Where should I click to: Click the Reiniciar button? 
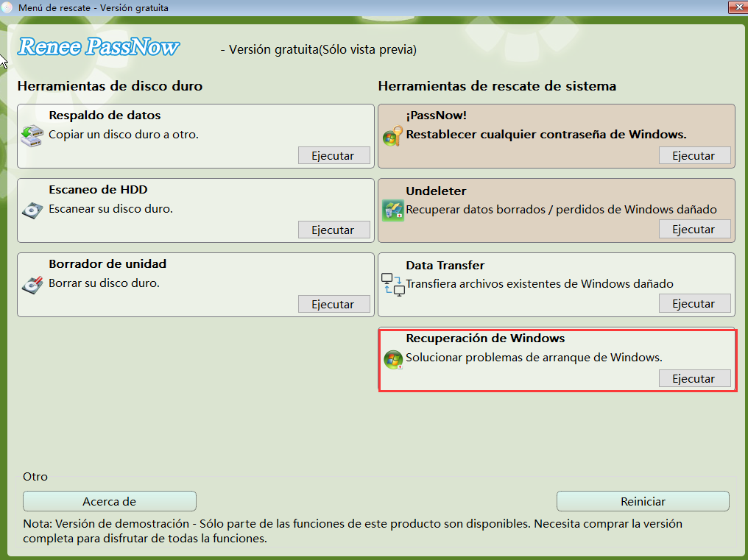coord(643,501)
